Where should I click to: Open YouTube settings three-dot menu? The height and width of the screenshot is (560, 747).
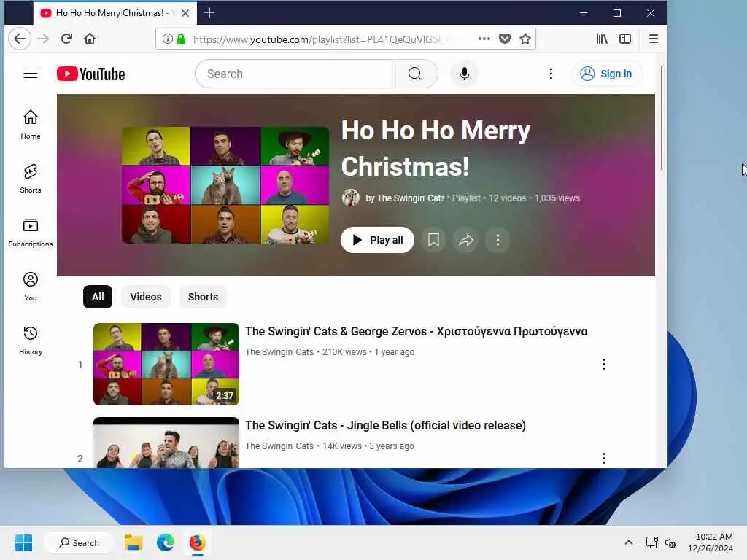(551, 74)
